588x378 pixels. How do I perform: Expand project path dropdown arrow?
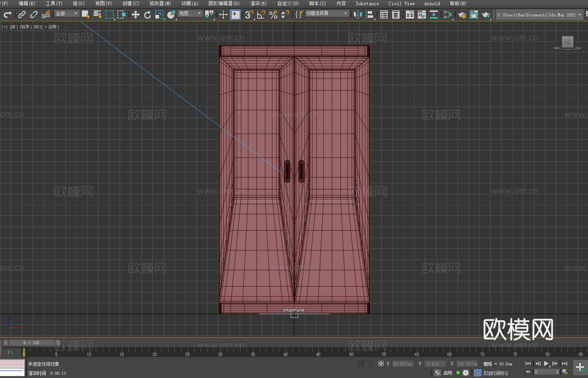point(580,15)
